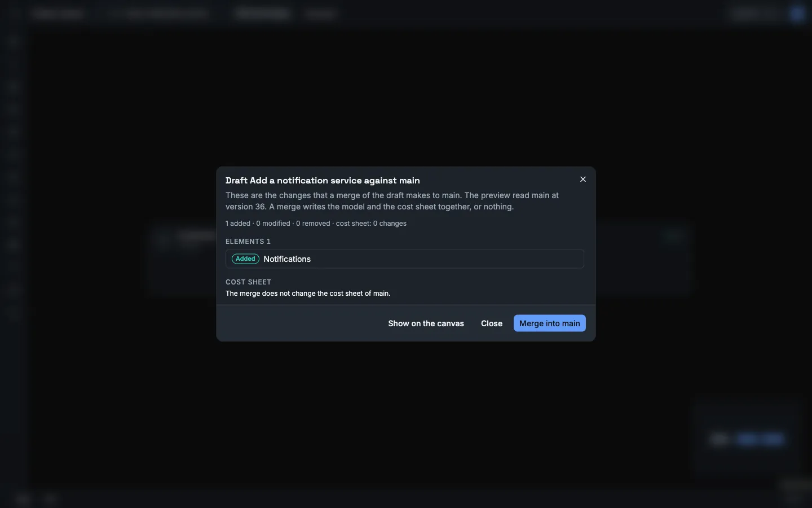Click the Close button in dialog footer
Screen dimensions: 812x508
[x=491, y=323]
